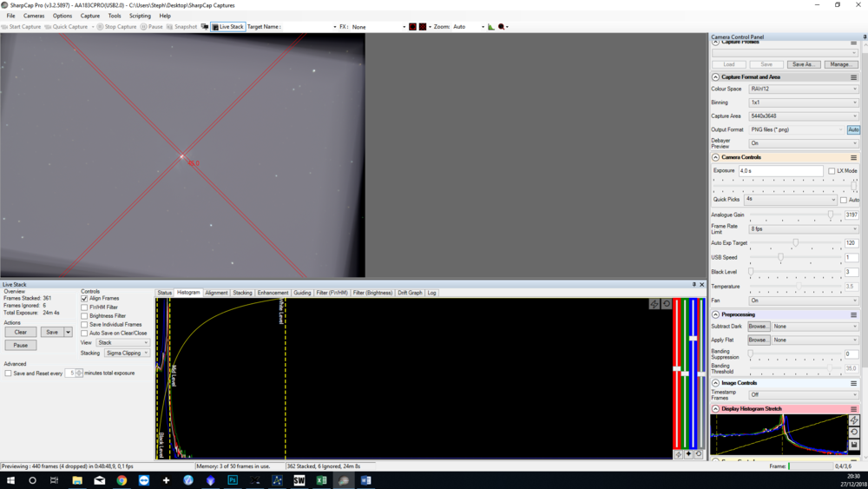Switch to the Alignment tab
The width and height of the screenshot is (868, 489).
coord(216,293)
